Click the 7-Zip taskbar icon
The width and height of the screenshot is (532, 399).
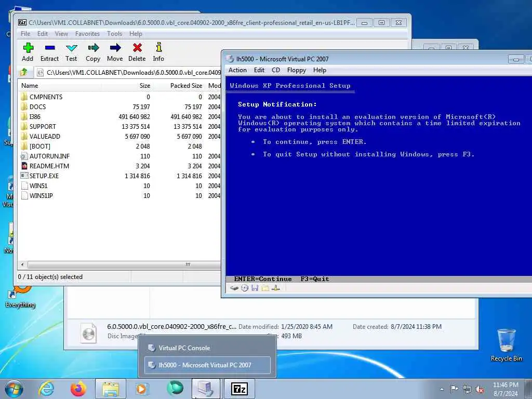[x=239, y=389]
